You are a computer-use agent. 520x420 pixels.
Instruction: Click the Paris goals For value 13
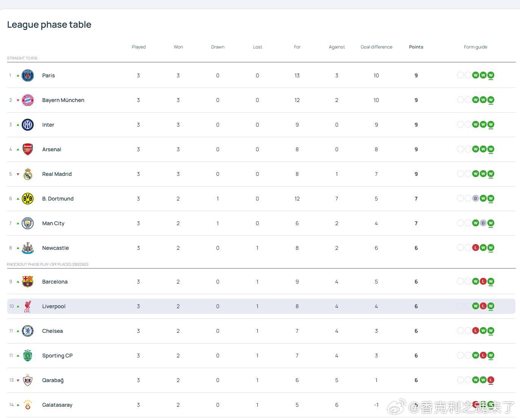[x=297, y=75]
